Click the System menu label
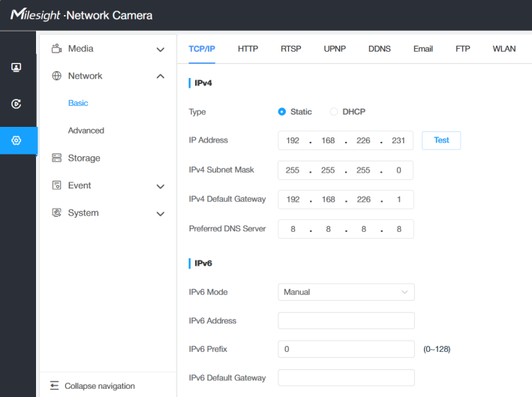532x397 pixels. (83, 212)
